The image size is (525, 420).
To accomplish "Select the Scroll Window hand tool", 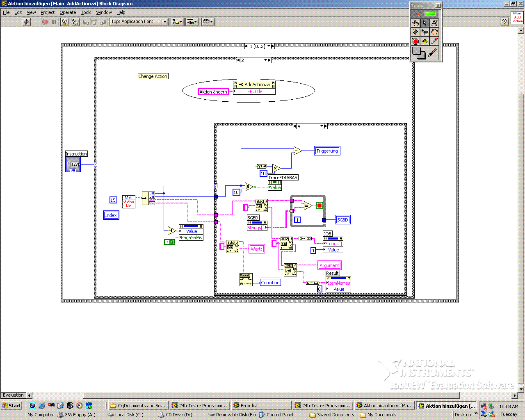I will coord(434,32).
